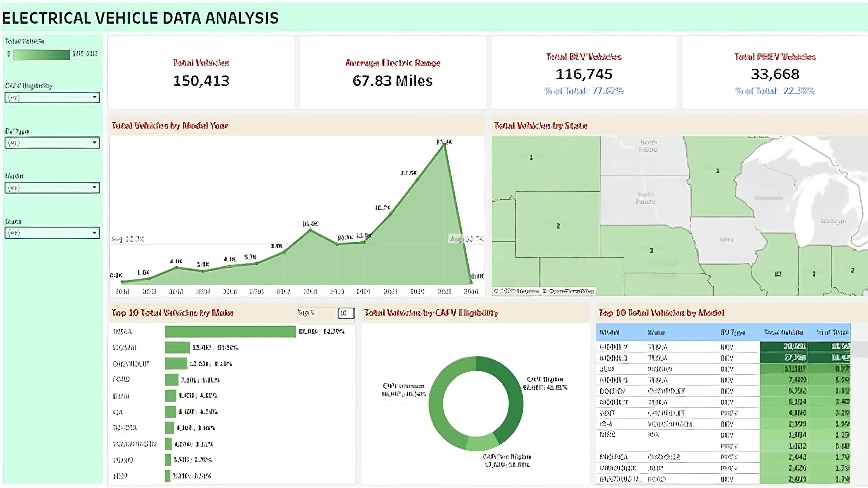Select the Jeep bar in the make chart
868x488 pixels.
click(x=168, y=476)
